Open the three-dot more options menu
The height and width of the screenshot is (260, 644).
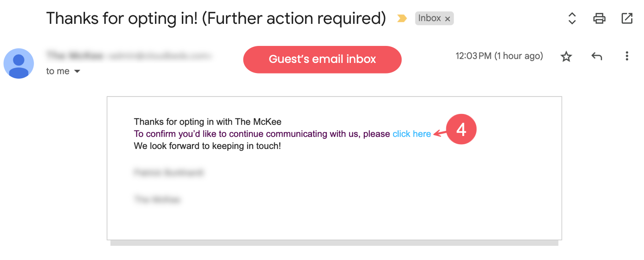tap(627, 57)
